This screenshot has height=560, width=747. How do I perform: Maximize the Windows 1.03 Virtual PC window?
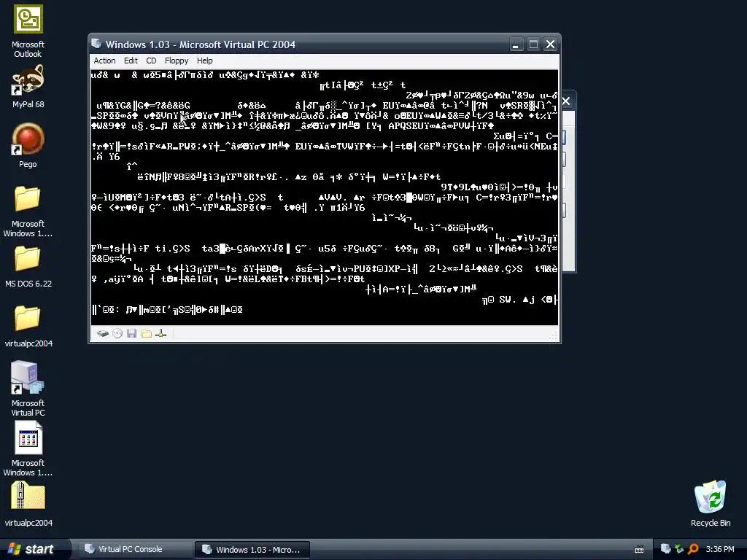pyautogui.click(x=533, y=44)
